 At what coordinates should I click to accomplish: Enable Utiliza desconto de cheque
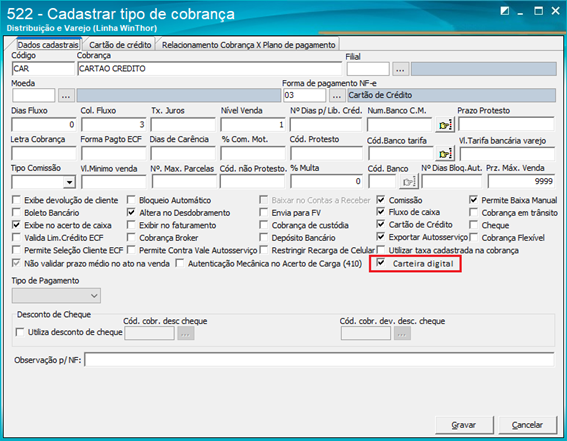(20, 332)
